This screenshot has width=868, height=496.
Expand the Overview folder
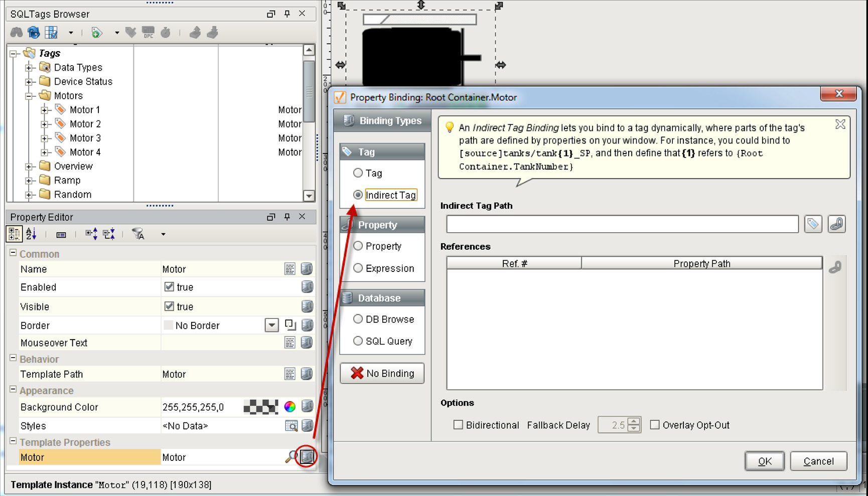29,166
